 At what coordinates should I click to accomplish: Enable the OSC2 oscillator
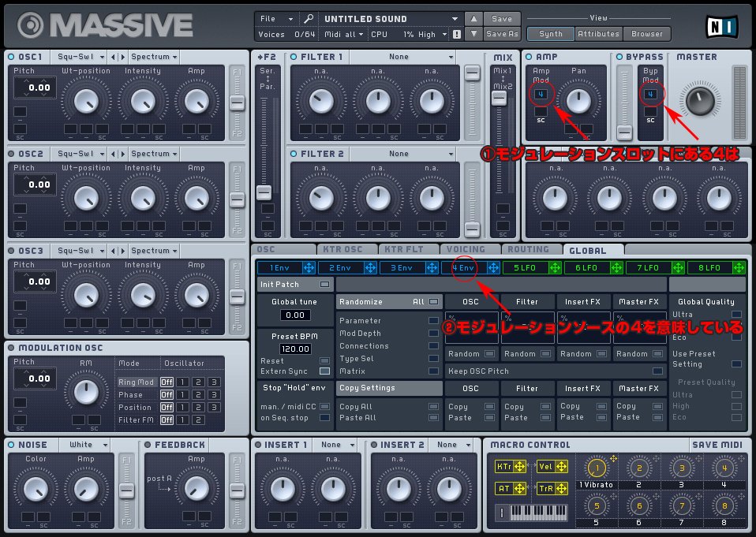click(x=11, y=154)
